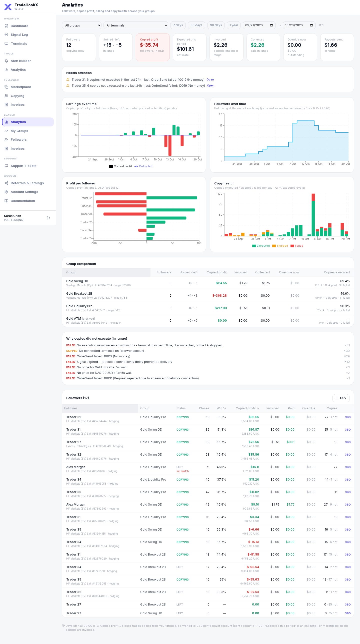Open the Marketplace sidebar item
This screenshot has height=644, width=360.
click(28, 87)
